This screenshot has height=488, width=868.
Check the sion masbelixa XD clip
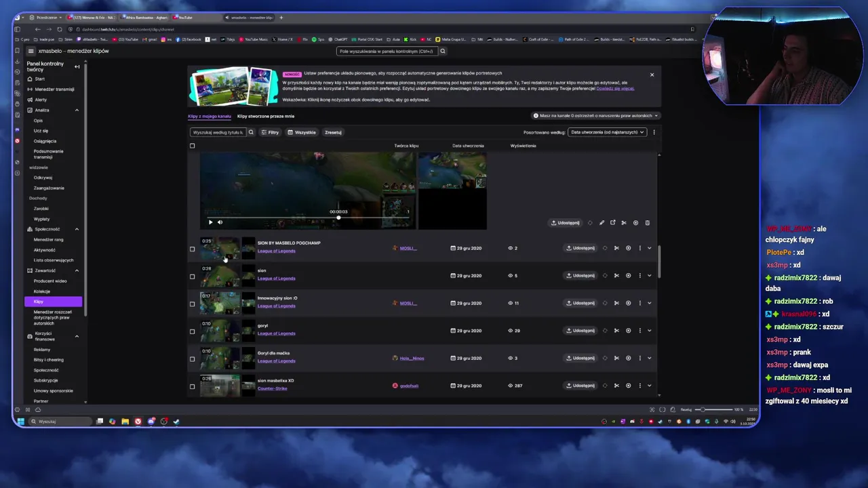click(192, 386)
